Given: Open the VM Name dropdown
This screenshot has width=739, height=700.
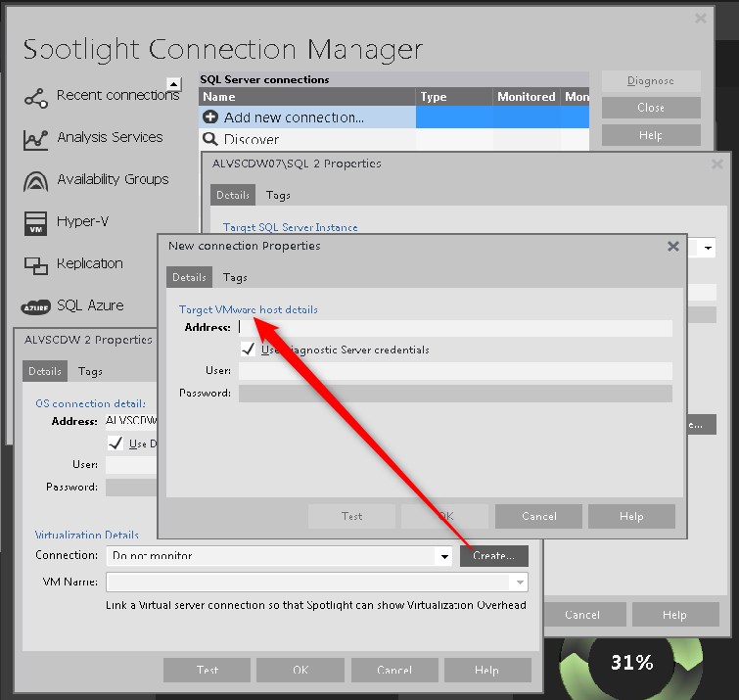Looking at the screenshot, I should tap(520, 583).
